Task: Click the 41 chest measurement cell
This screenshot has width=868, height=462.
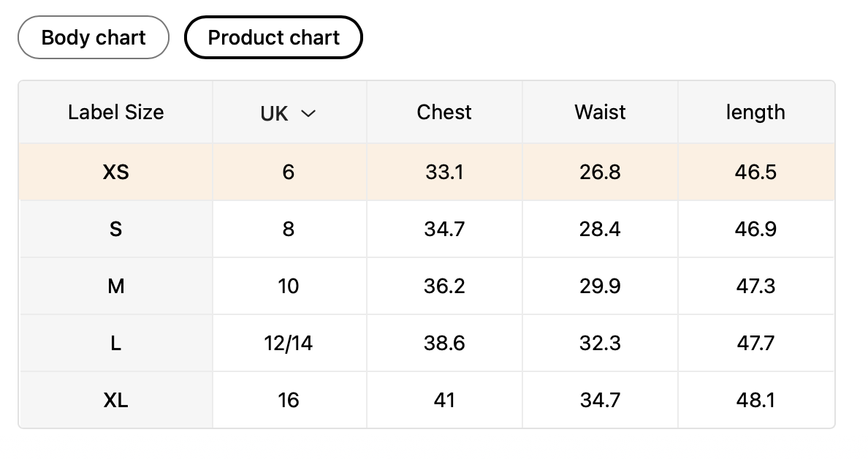Action: [444, 401]
